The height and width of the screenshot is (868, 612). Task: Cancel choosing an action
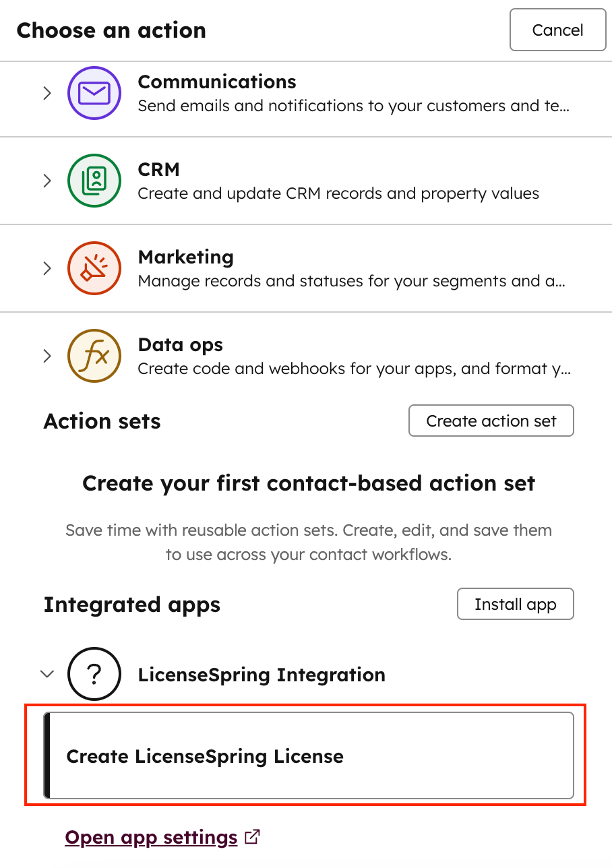(557, 30)
